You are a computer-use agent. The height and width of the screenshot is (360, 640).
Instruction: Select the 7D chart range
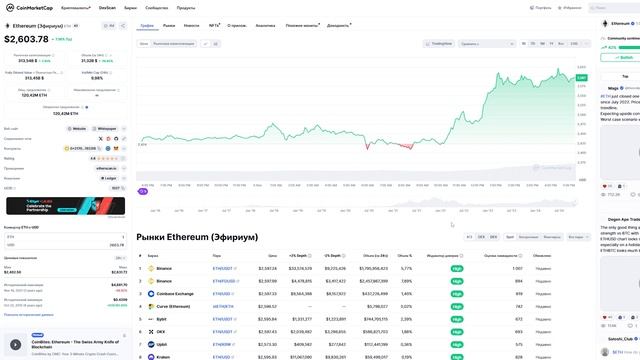(533, 44)
